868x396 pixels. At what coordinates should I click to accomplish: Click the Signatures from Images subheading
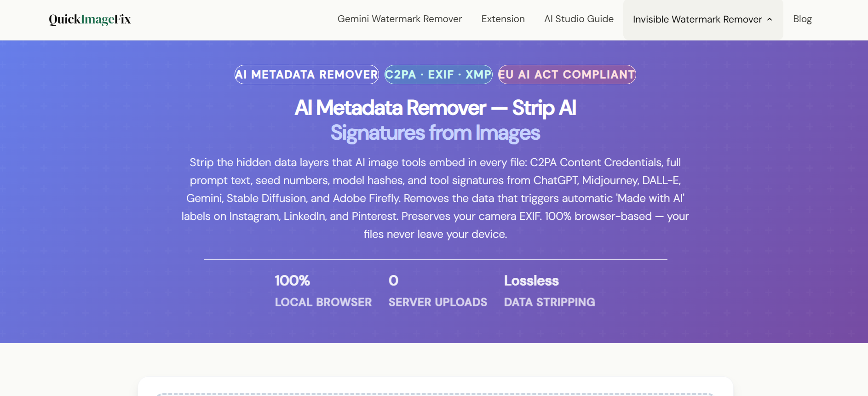[435, 133]
